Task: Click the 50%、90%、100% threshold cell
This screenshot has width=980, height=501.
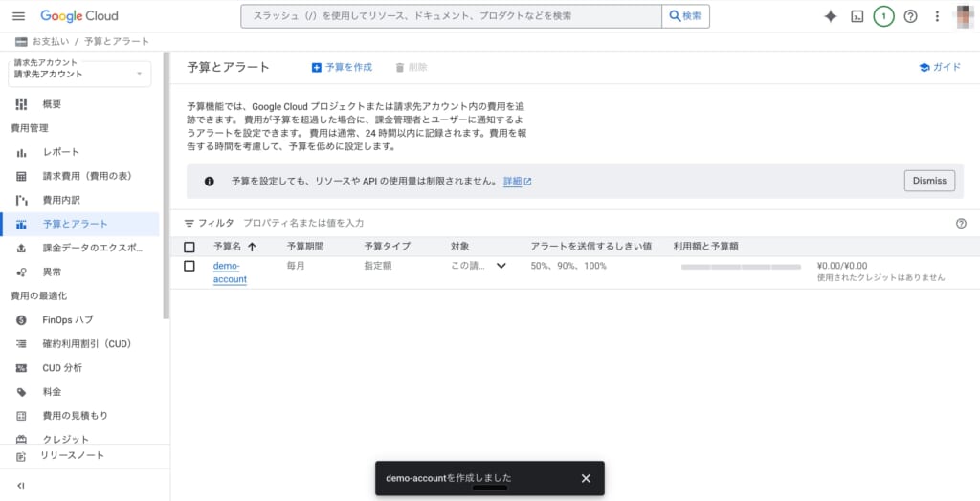Action: pos(568,266)
